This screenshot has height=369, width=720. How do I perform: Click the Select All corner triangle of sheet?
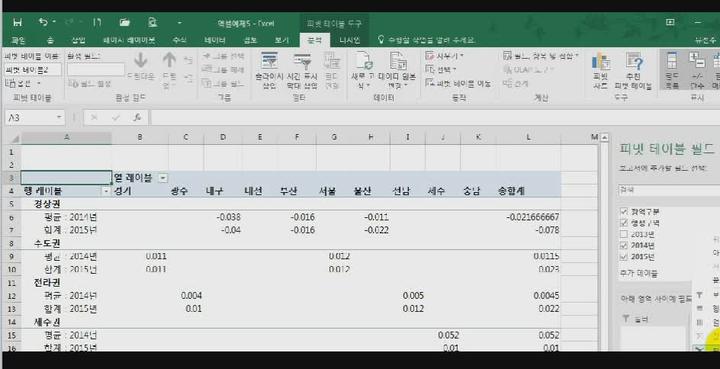click(x=15, y=138)
